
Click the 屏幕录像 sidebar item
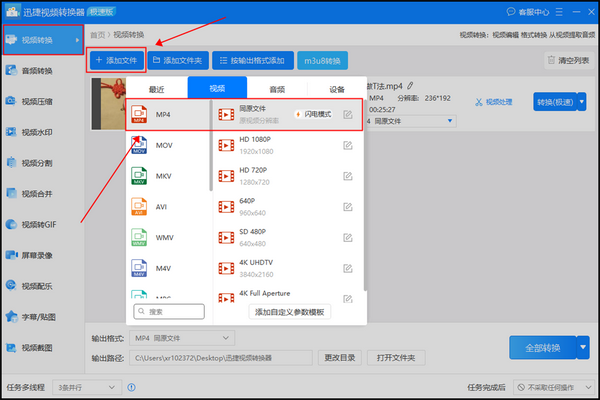pos(40,255)
